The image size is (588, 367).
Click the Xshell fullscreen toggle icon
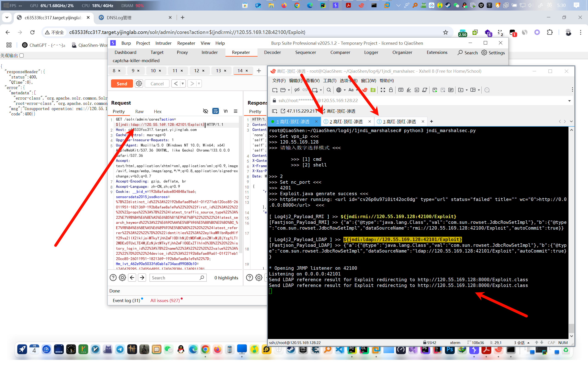pos(383,90)
